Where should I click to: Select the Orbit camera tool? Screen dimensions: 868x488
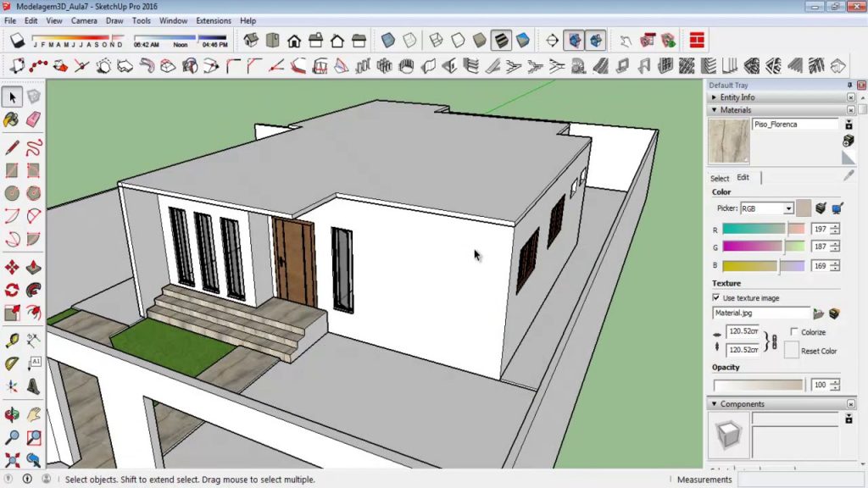pos(12,415)
